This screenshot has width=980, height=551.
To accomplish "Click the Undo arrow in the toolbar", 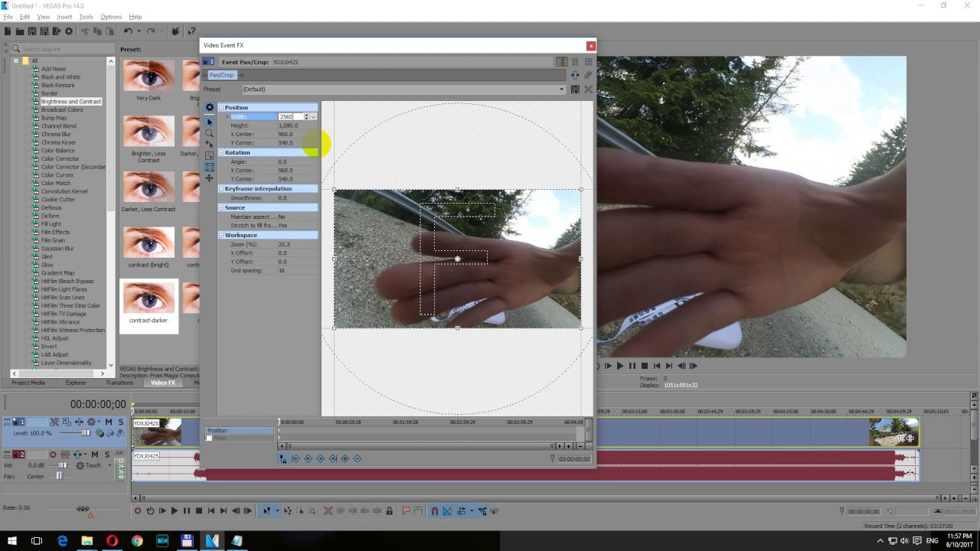I will (128, 31).
